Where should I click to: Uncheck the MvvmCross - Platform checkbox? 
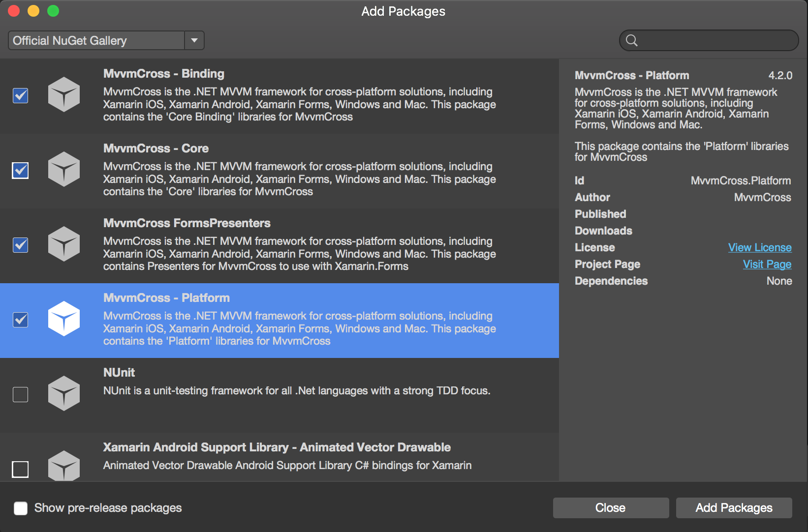click(20, 320)
